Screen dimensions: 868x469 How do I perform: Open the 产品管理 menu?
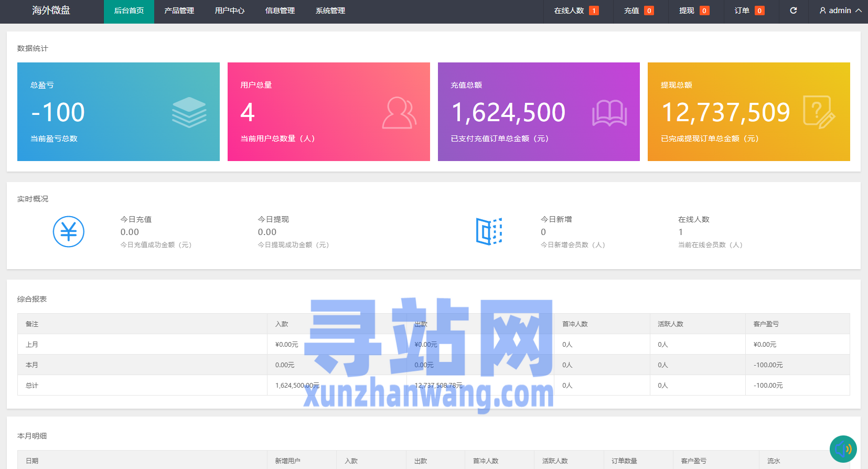click(179, 12)
